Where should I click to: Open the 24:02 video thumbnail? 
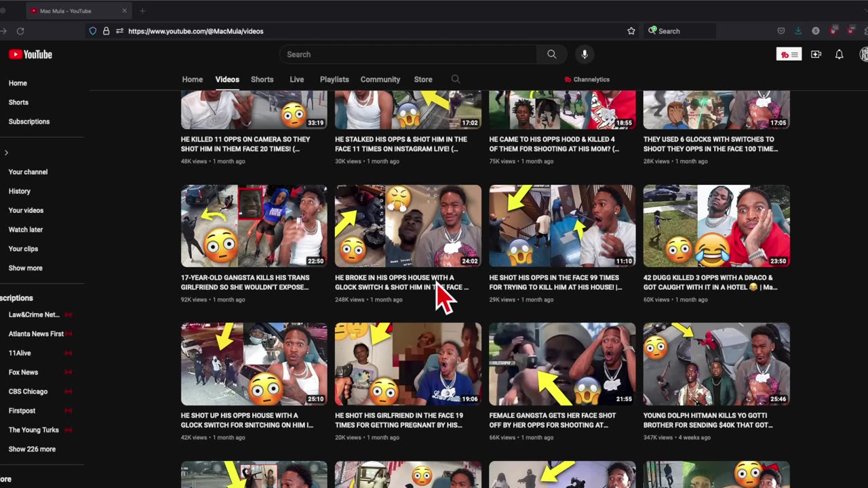tap(408, 226)
